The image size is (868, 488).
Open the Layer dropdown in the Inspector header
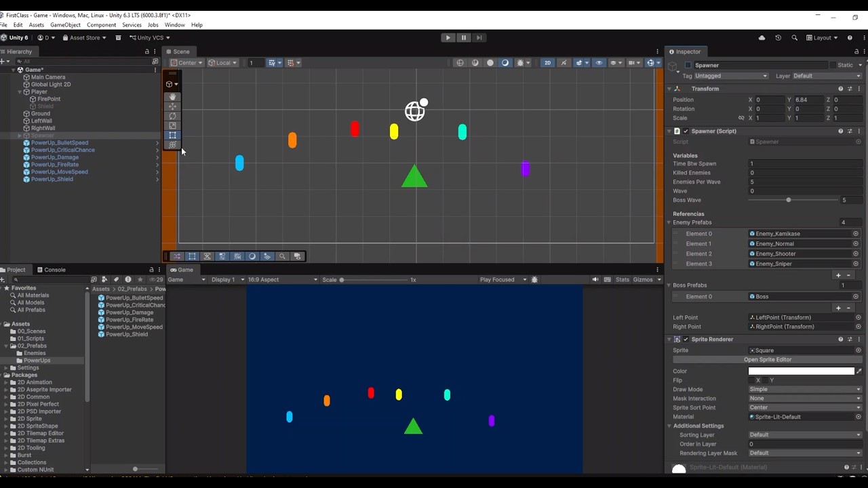point(827,76)
